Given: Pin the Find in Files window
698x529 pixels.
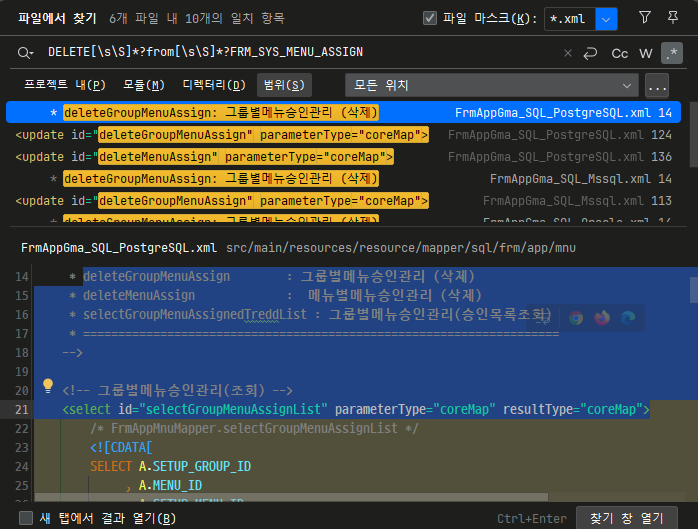Looking at the screenshot, I should [675, 17].
